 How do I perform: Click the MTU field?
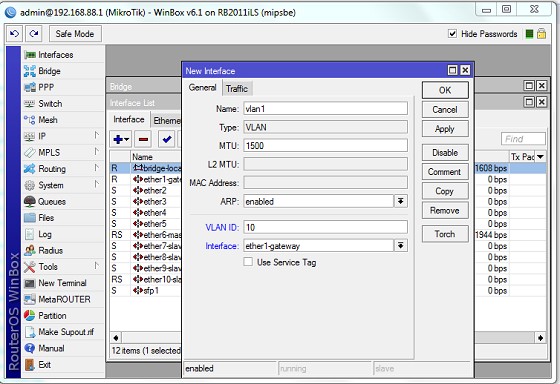coord(325,145)
